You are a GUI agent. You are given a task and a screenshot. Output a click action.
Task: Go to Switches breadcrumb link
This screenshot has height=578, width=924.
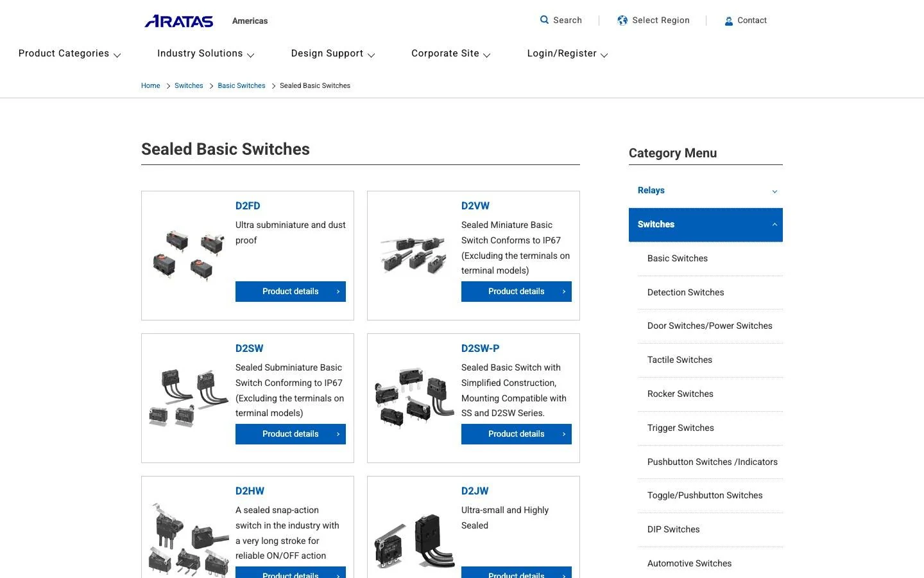pyautogui.click(x=189, y=86)
